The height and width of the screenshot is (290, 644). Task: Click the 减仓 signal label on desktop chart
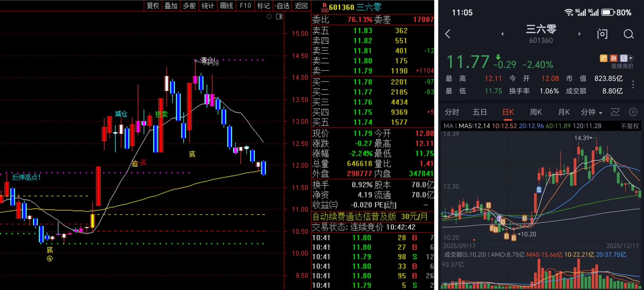coord(121,114)
